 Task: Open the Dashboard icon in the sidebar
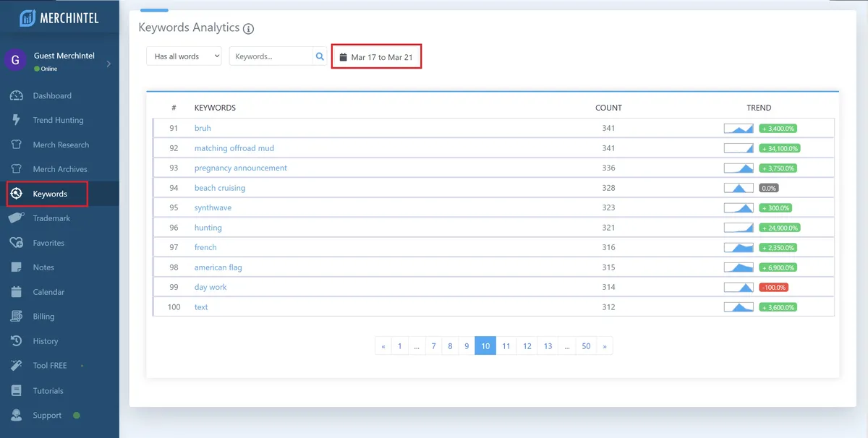17,95
